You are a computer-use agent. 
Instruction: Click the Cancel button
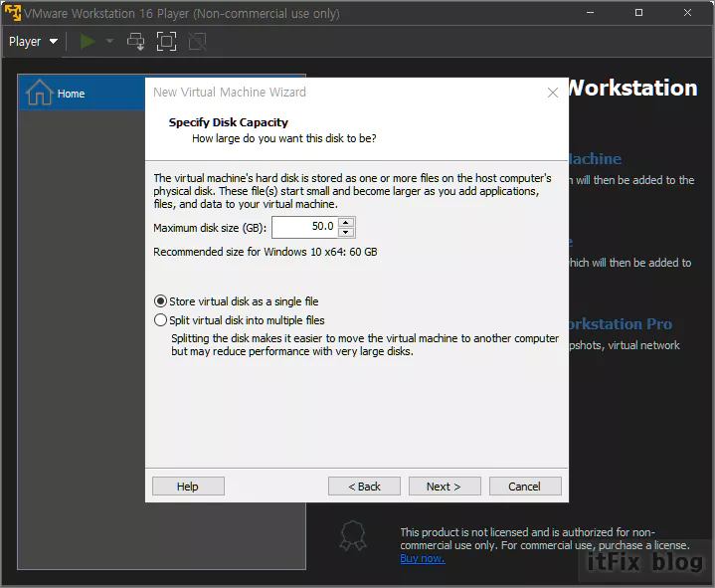click(x=525, y=487)
